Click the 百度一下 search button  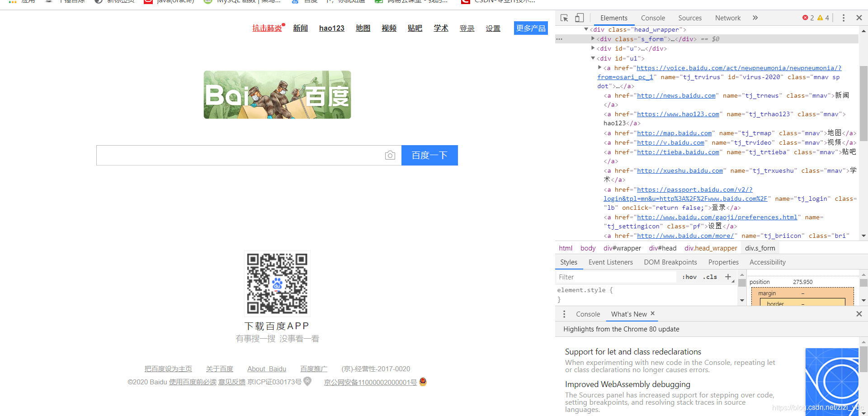[x=429, y=155]
